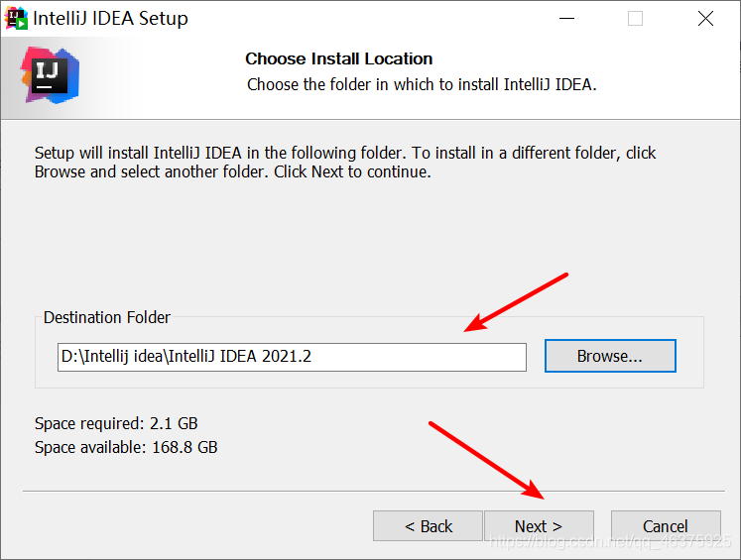Click the Destination Folder path field
The height and width of the screenshot is (560, 741).
(292, 357)
